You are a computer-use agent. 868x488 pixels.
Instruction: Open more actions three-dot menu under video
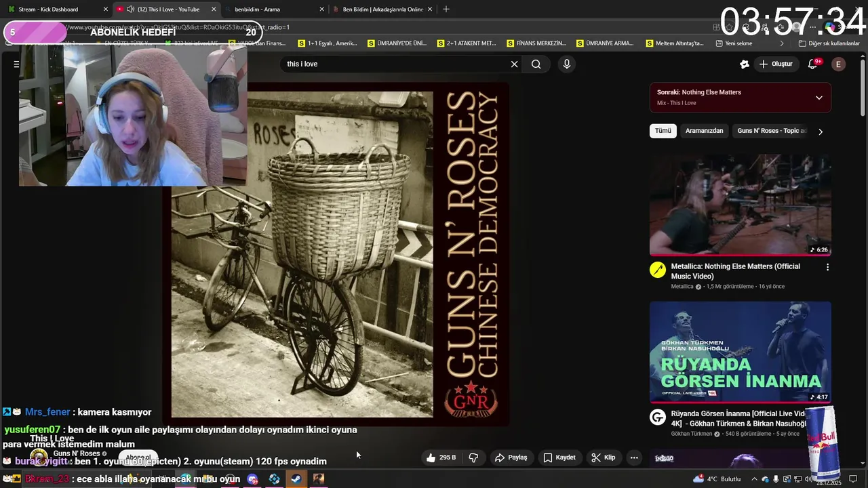(x=634, y=457)
